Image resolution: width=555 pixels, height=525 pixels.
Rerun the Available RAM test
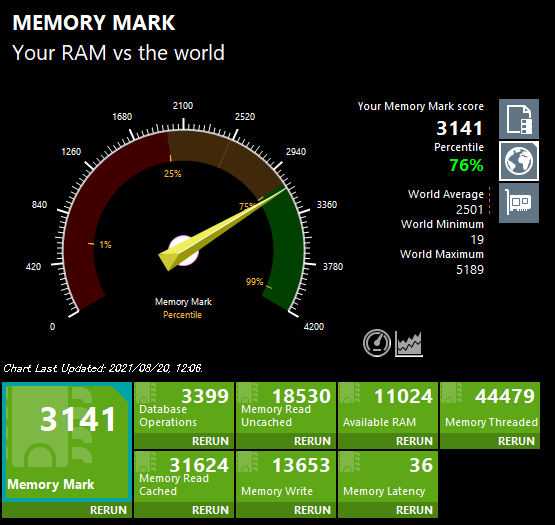coord(414,441)
